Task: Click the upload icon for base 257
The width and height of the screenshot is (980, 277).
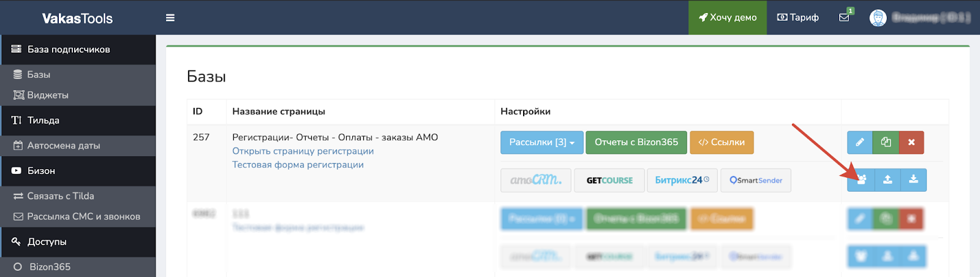Action: [888, 180]
